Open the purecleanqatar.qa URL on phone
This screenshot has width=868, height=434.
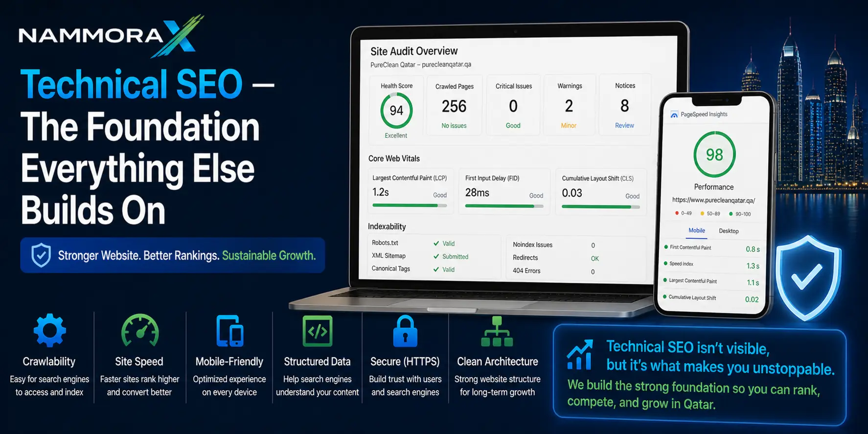pyautogui.click(x=713, y=200)
